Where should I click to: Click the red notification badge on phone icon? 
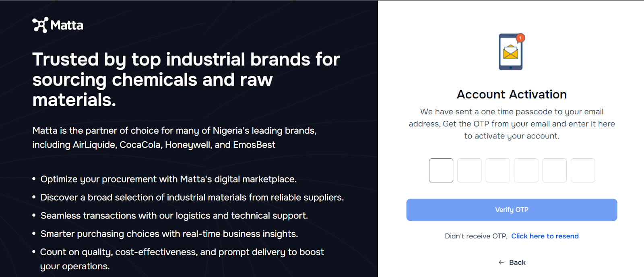(520, 38)
